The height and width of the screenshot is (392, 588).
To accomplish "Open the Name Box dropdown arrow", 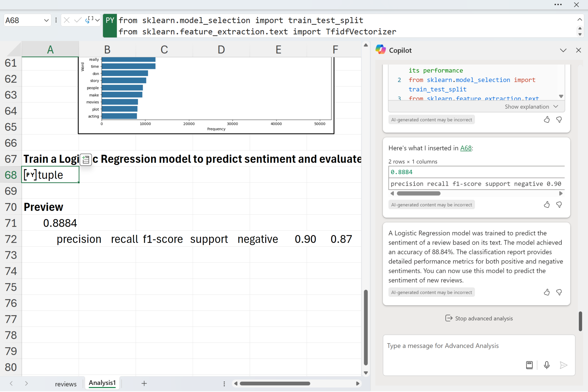I will [46, 20].
